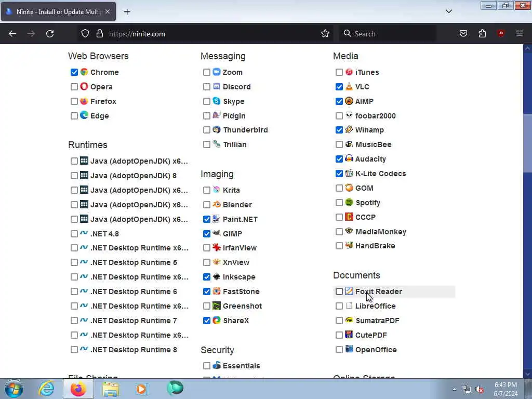This screenshot has height=399, width=532.
Task: Open Windows Media Player from taskbar
Action: point(142,389)
